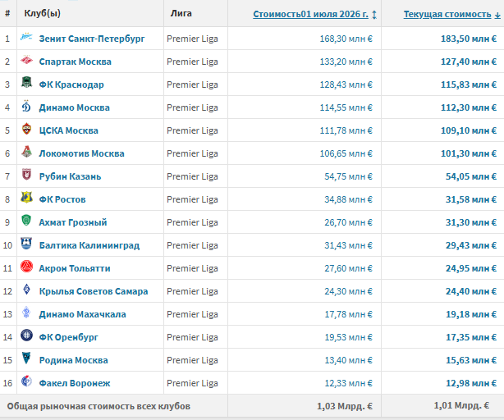The image size is (504, 420).
Task: Click Baltika's July value 31,43 млн €
Action: tap(348, 245)
